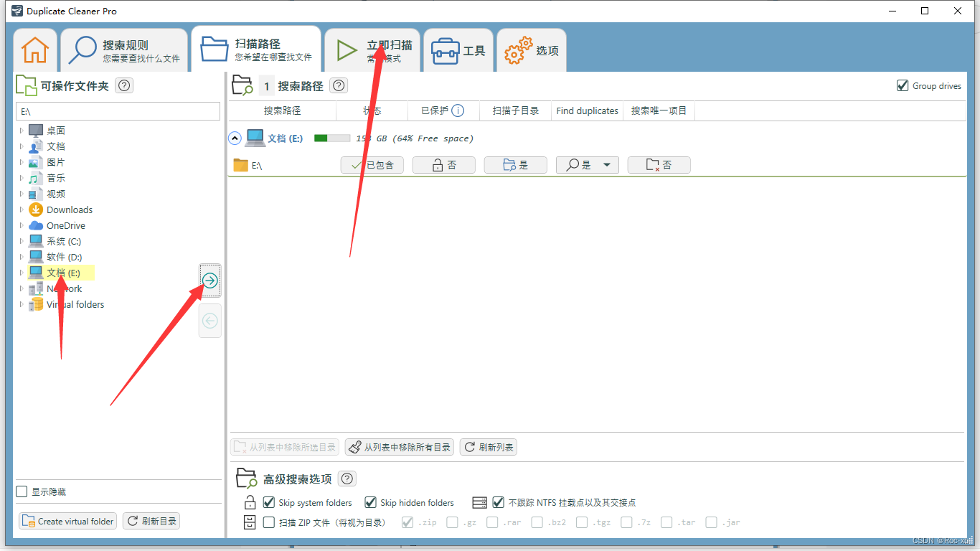This screenshot has width=980, height=551.
Task: Start scanning via 立即扫描 tab
Action: [372, 50]
